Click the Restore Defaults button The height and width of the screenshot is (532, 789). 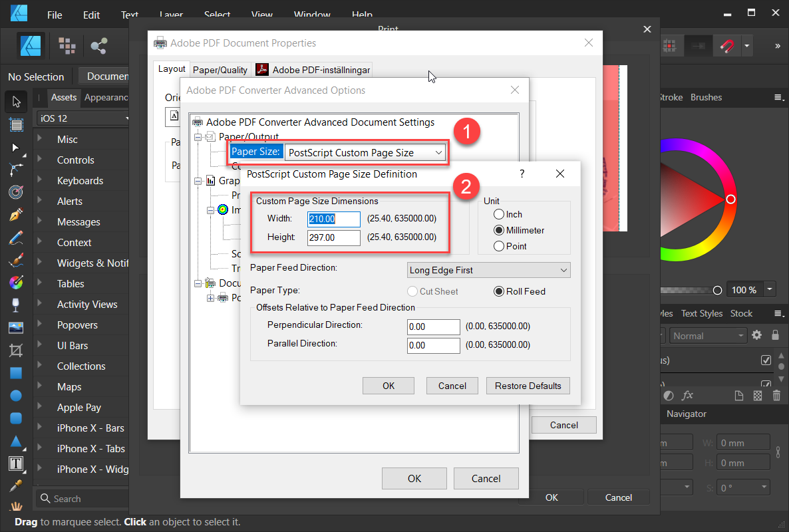click(528, 386)
